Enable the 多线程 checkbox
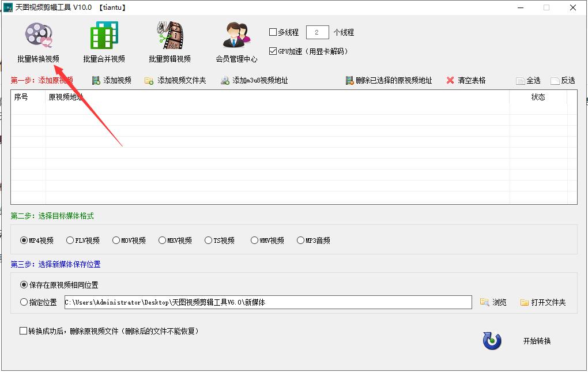 (x=273, y=32)
